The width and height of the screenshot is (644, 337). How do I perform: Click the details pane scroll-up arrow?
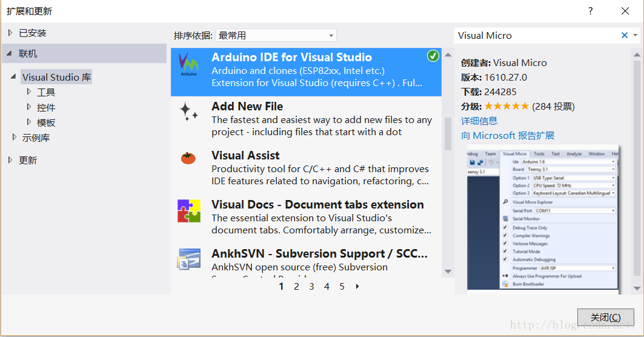[637, 55]
